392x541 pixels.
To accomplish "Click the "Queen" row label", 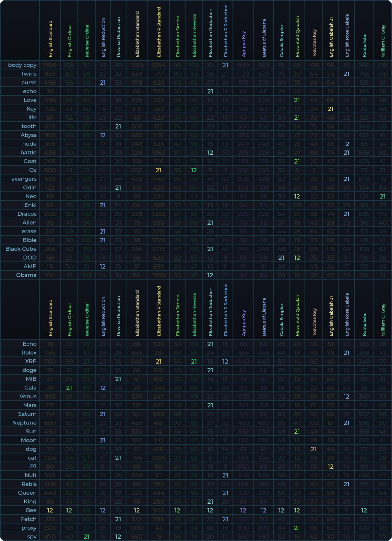I will tap(27, 493).
